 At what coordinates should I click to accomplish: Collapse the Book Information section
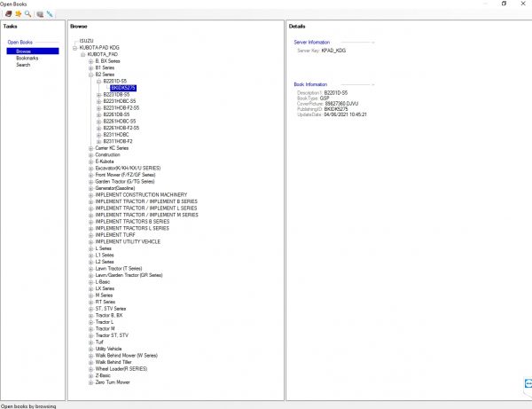[x=373, y=84]
